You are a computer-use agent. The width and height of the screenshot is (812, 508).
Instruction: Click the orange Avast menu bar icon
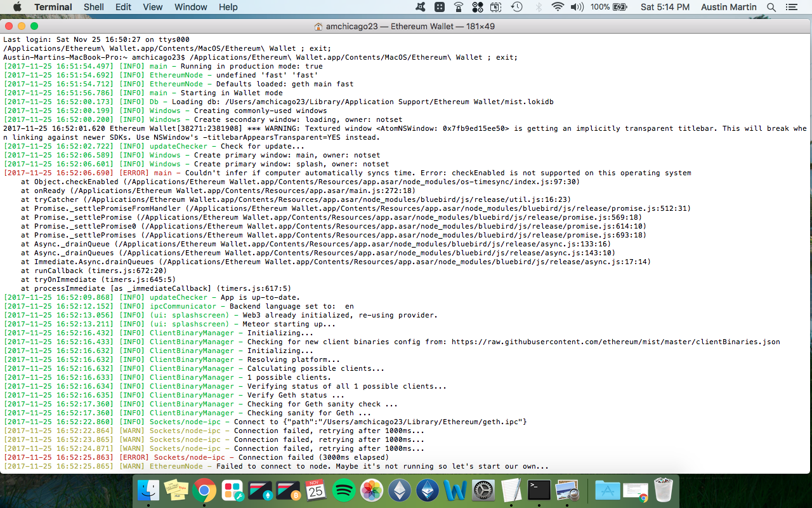tap(421, 7)
